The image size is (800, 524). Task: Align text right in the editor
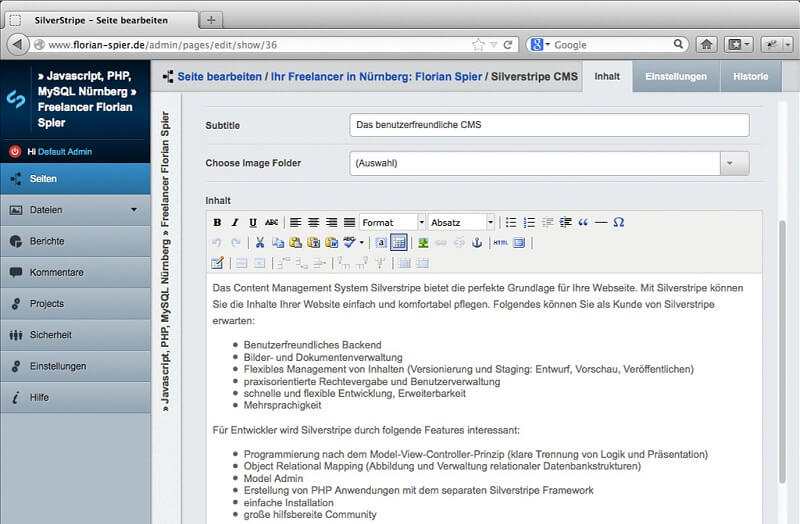point(331,222)
